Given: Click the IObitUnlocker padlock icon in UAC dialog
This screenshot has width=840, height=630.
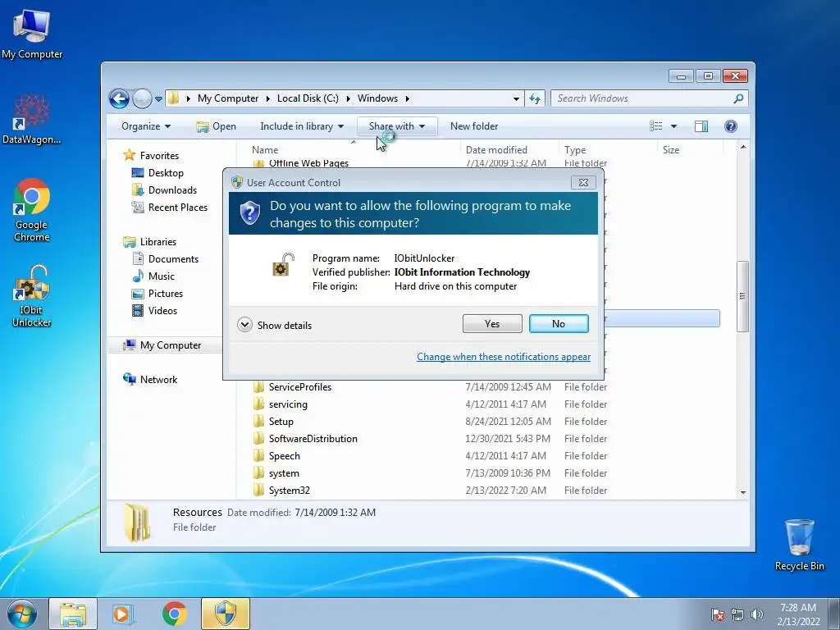Looking at the screenshot, I should (284, 265).
